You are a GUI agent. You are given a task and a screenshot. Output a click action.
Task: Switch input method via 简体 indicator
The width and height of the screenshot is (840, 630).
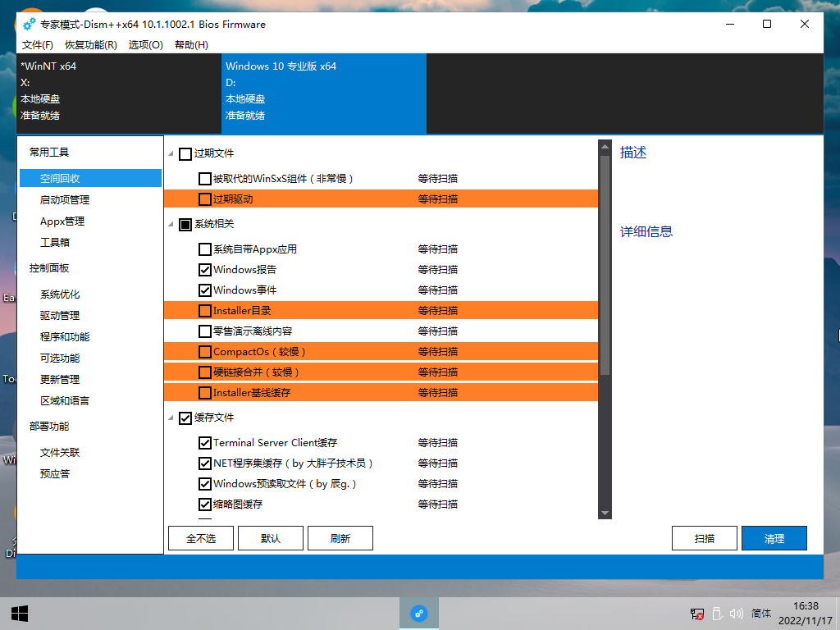click(x=761, y=614)
